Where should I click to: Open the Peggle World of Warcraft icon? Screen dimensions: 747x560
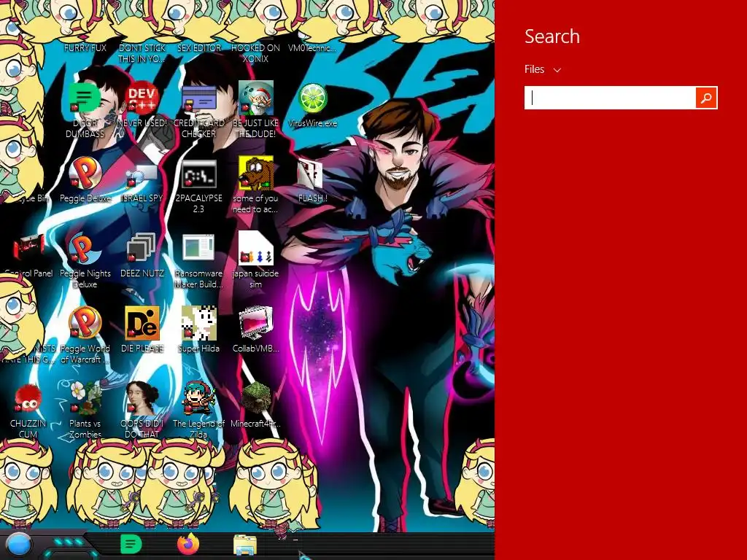(85, 322)
